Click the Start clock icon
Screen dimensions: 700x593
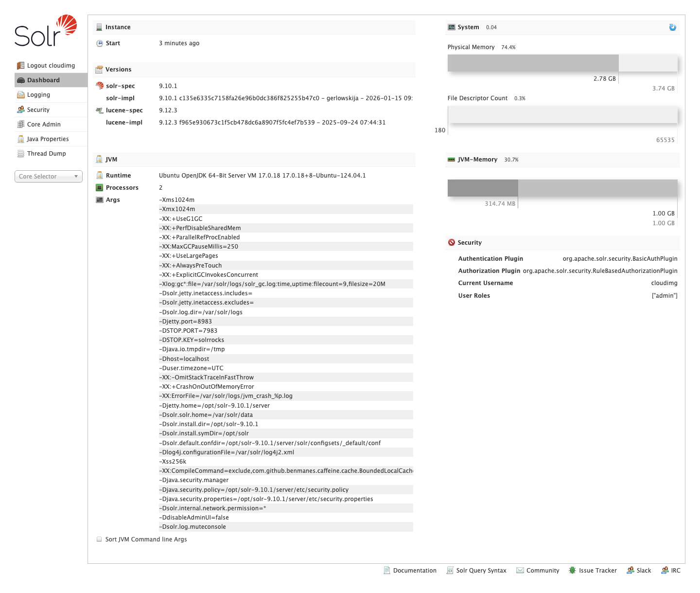pyautogui.click(x=100, y=43)
